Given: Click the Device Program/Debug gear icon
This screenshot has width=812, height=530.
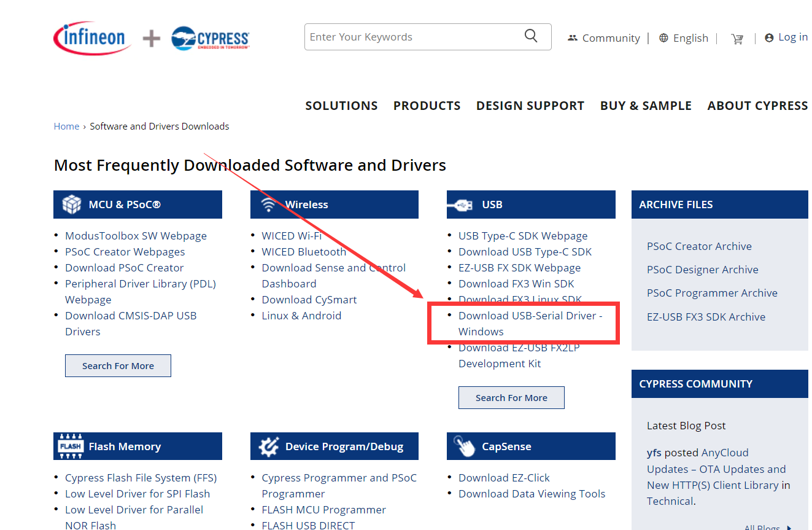Looking at the screenshot, I should point(268,446).
